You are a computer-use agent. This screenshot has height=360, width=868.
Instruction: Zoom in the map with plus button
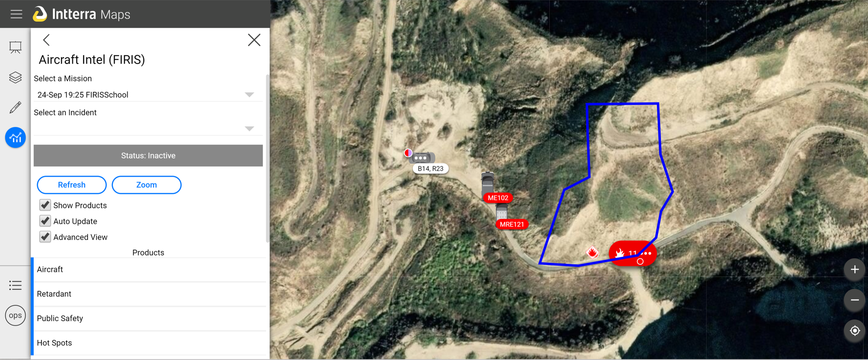tap(854, 269)
